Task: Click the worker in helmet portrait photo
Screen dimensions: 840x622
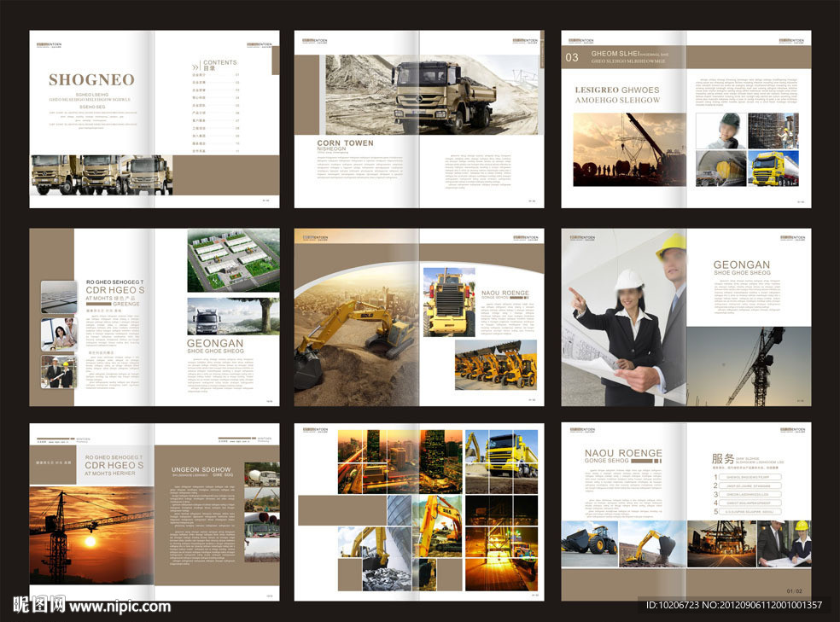Action: pos(721,131)
